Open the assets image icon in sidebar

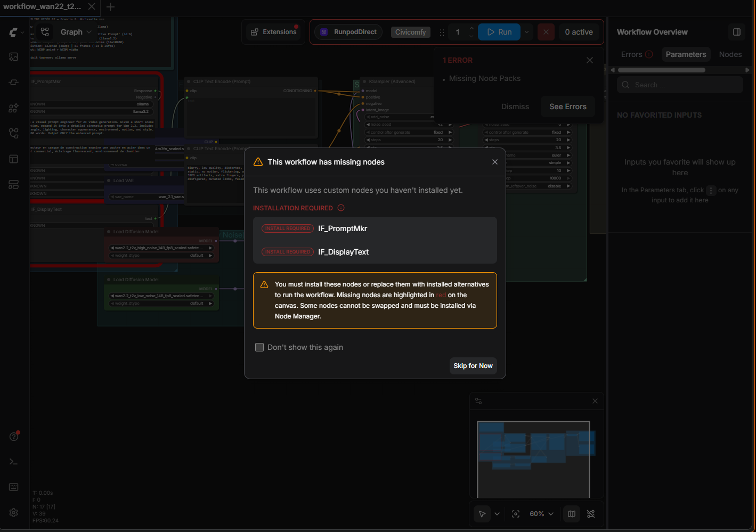tap(14, 57)
